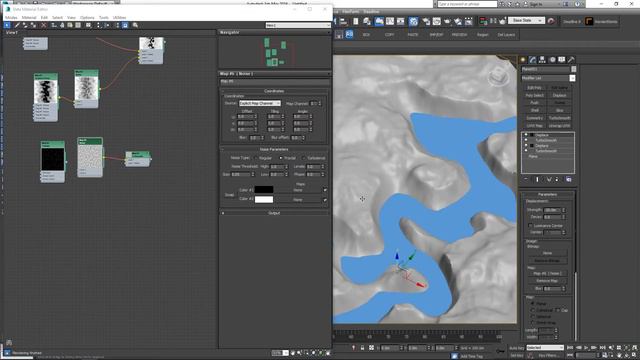The image size is (640, 360).
Task: Click Assign Material to Selection icon
Action: pos(33,25)
